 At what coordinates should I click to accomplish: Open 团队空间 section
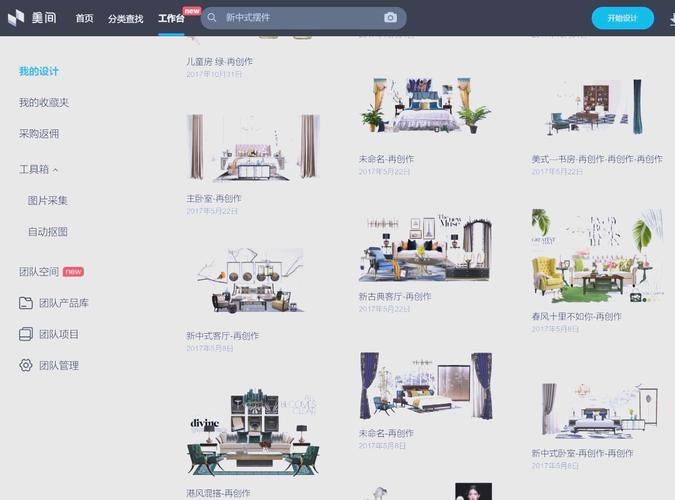click(x=39, y=272)
